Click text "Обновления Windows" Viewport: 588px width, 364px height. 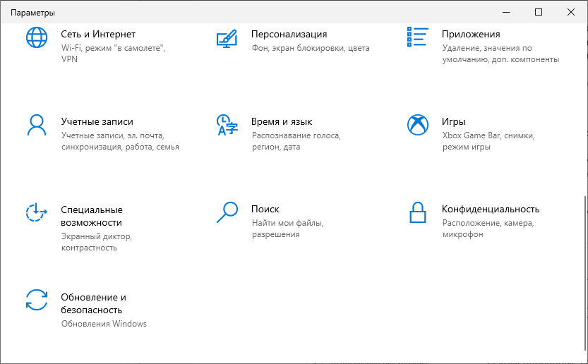(104, 324)
